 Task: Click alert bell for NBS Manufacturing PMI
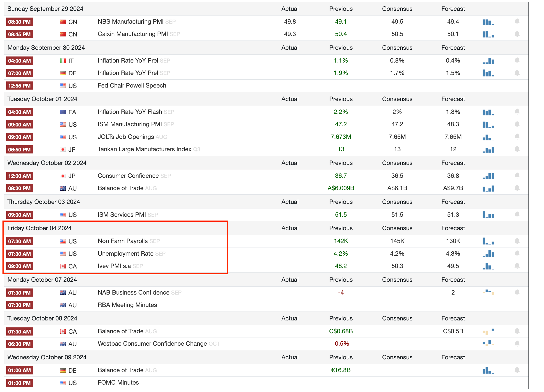(x=517, y=22)
